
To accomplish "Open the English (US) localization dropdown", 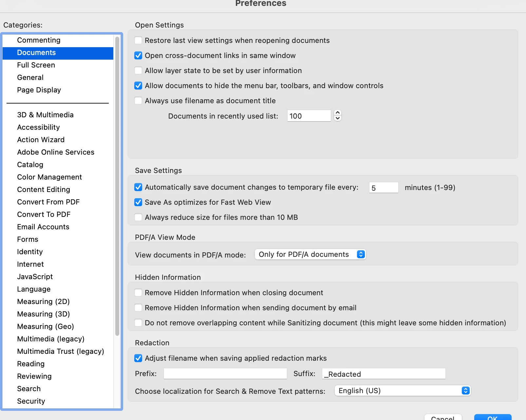I will [x=403, y=391].
